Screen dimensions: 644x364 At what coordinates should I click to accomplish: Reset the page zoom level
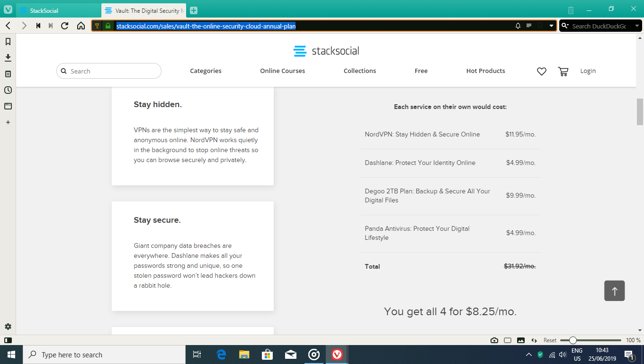[550, 340]
